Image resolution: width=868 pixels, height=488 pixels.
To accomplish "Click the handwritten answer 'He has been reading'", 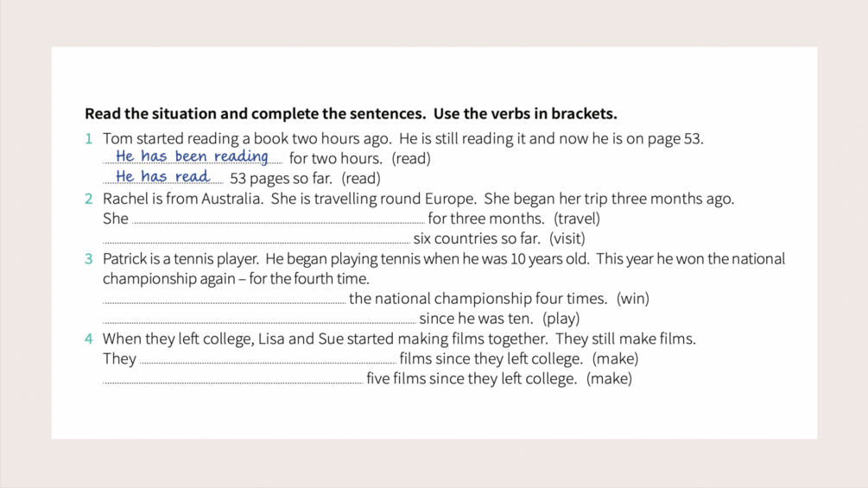I will [192, 156].
